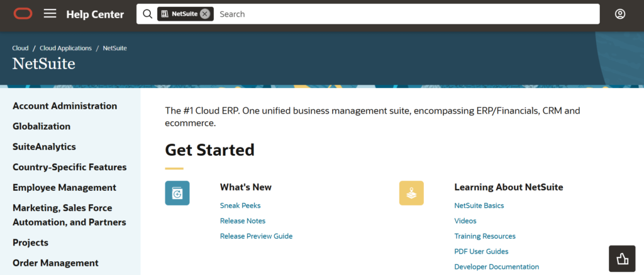This screenshot has width=644, height=275.
Task: Click the magnifying glass search icon
Action: (x=148, y=14)
